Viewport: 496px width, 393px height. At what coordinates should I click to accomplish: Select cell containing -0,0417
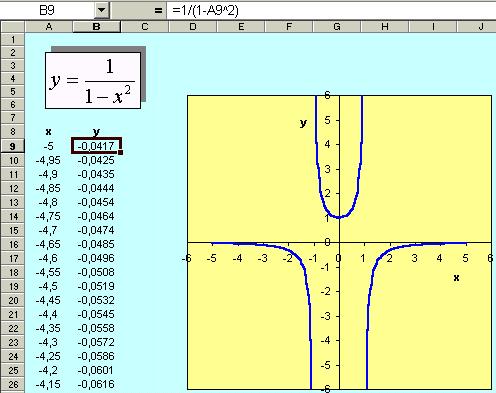[96, 146]
